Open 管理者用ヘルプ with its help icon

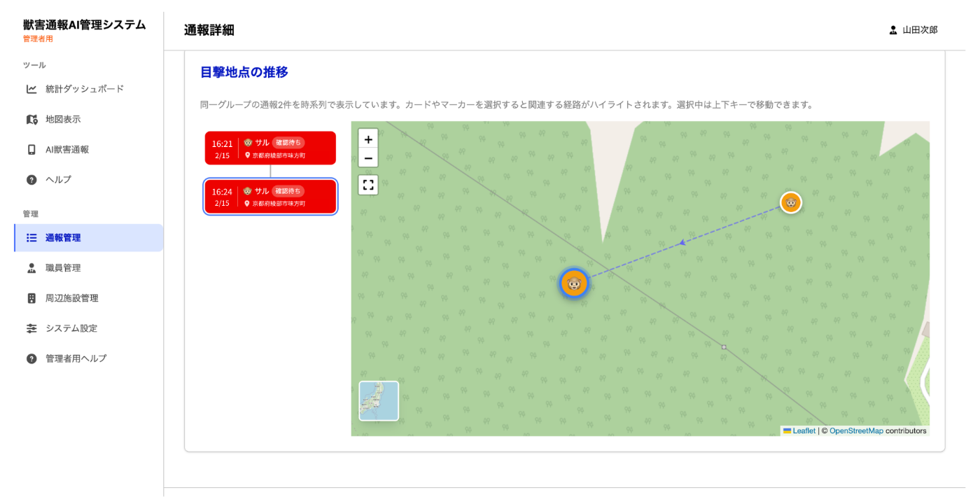click(31, 358)
